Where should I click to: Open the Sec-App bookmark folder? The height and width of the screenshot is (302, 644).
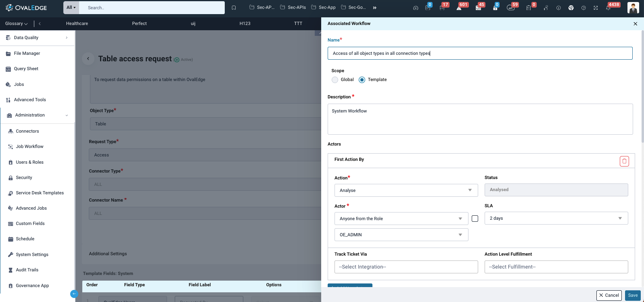point(323,7)
